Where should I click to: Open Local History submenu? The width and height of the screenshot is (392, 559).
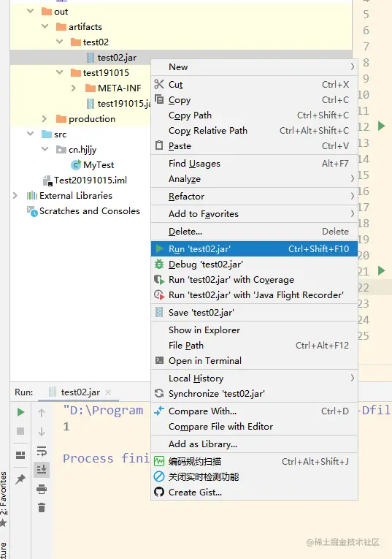[x=254, y=378]
